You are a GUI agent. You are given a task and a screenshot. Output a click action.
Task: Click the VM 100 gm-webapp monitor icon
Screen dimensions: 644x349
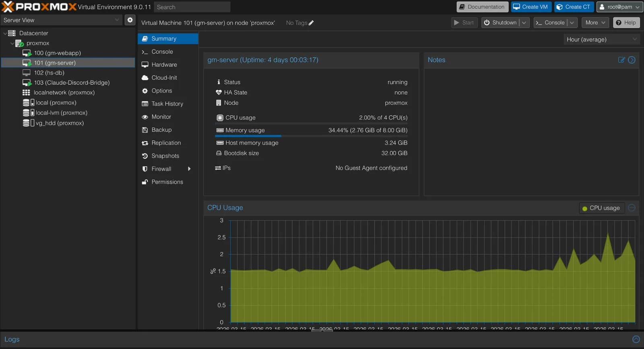tap(27, 53)
